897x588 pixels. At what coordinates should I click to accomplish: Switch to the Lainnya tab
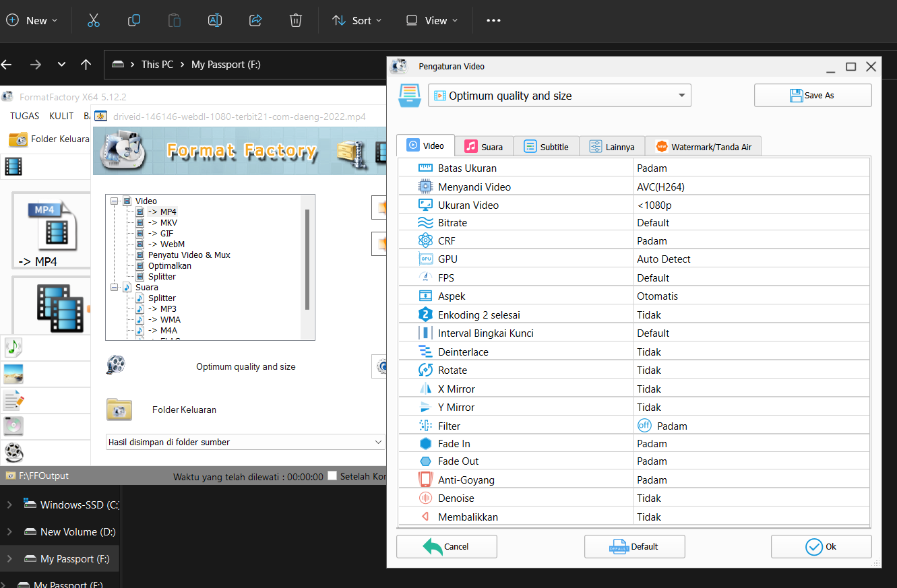612,146
